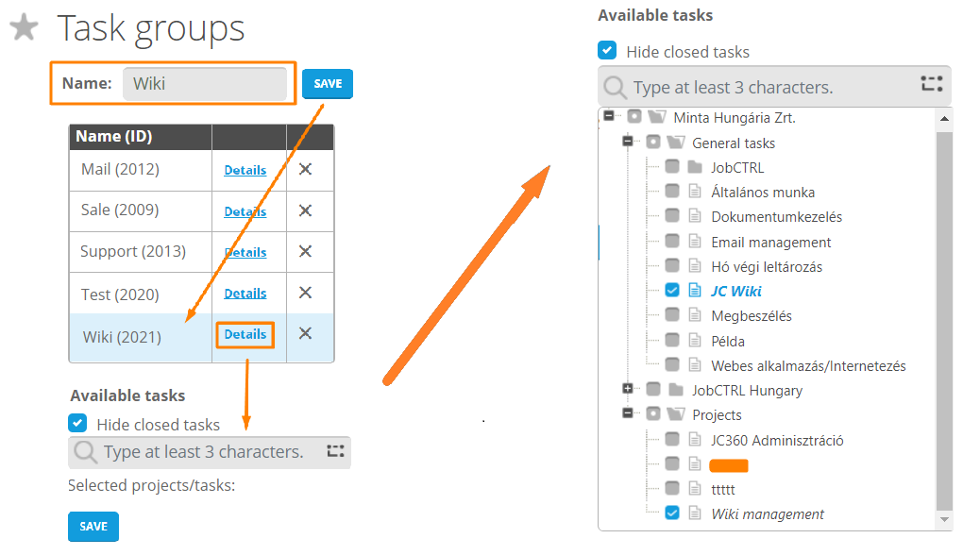Click the tree view icon in left search box

[335, 451]
